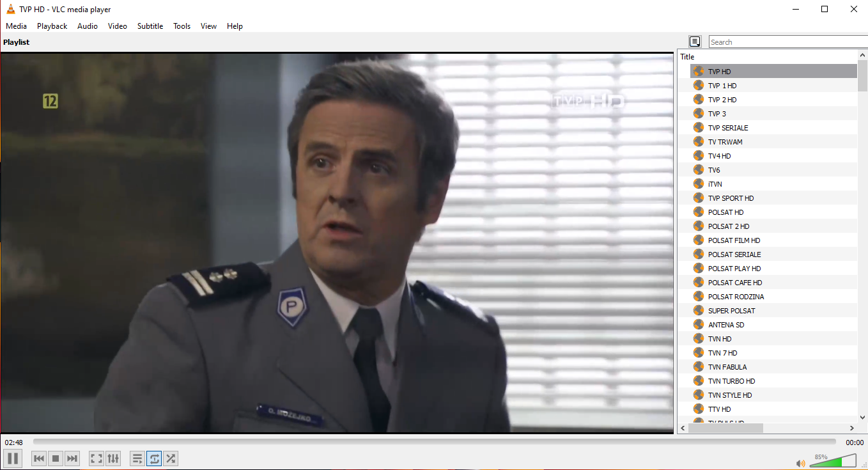Open the Video menu
The height and width of the screenshot is (470, 868).
coord(118,26)
